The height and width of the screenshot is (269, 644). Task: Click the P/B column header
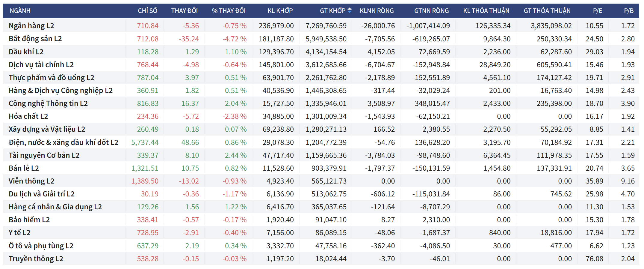pyautogui.click(x=629, y=11)
